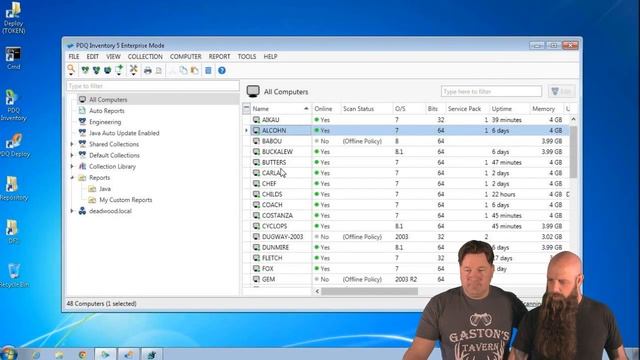
Task: Open the COMPUTER menu
Action: (186, 56)
